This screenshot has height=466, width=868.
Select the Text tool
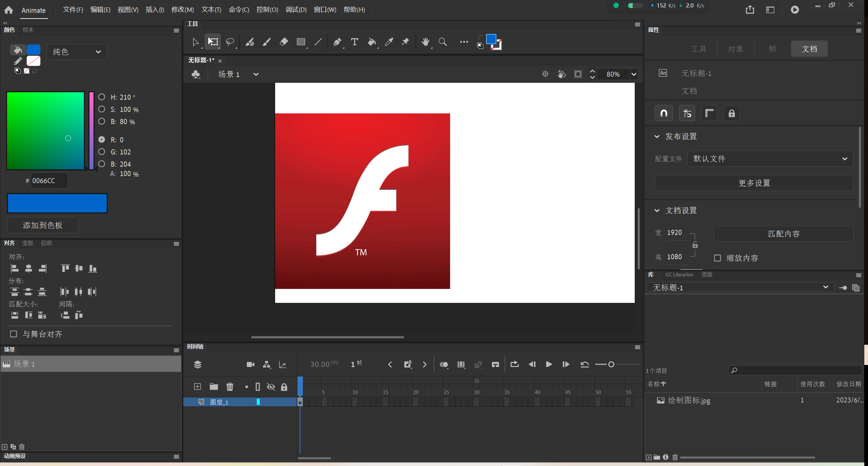point(354,42)
